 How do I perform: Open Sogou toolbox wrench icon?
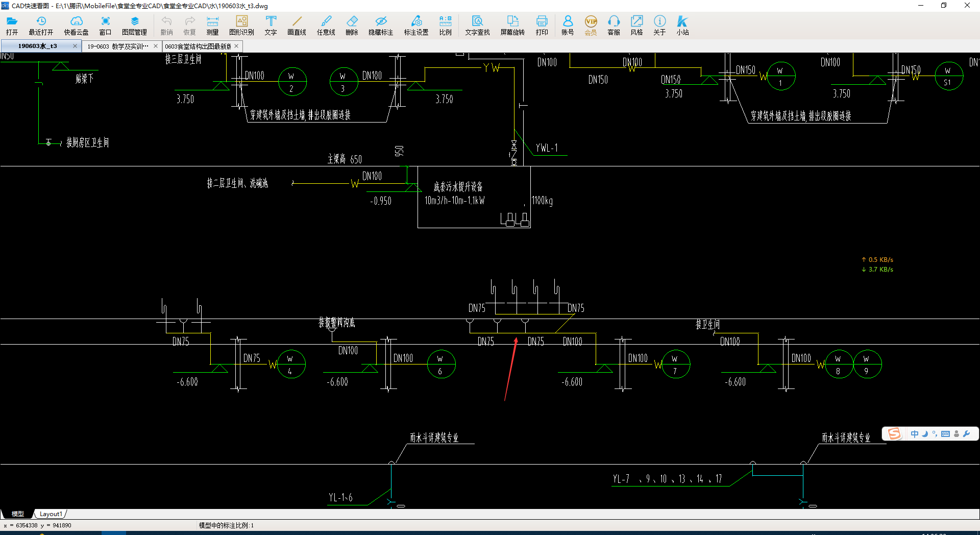tap(966, 434)
